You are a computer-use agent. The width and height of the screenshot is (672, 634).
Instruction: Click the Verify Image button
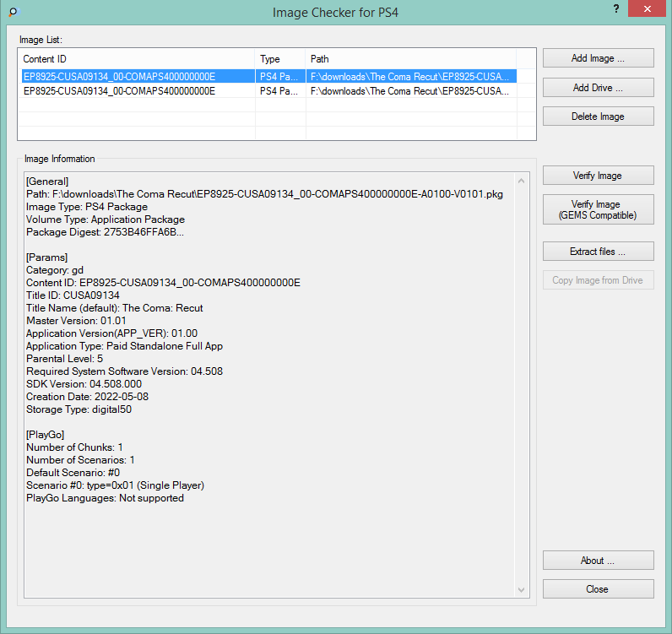598,176
